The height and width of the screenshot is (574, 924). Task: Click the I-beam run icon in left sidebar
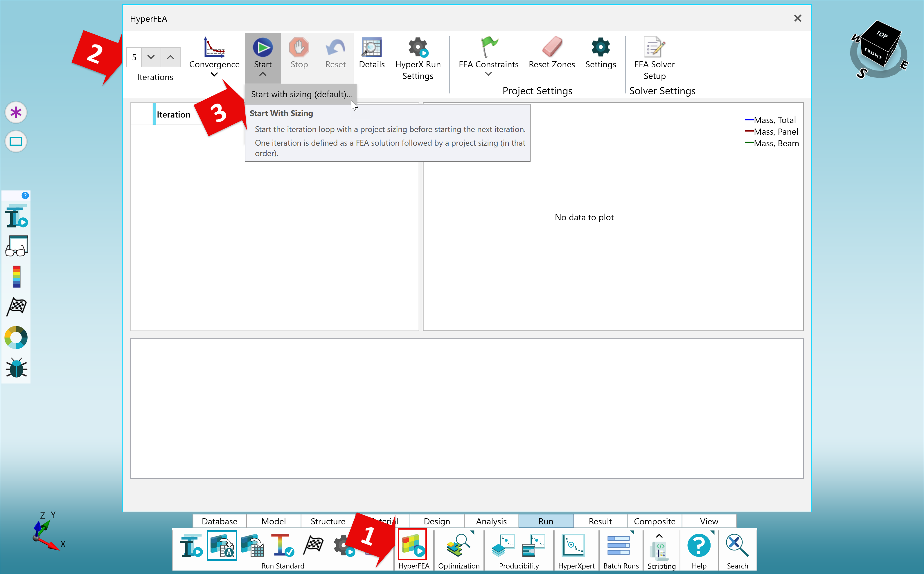(x=16, y=216)
